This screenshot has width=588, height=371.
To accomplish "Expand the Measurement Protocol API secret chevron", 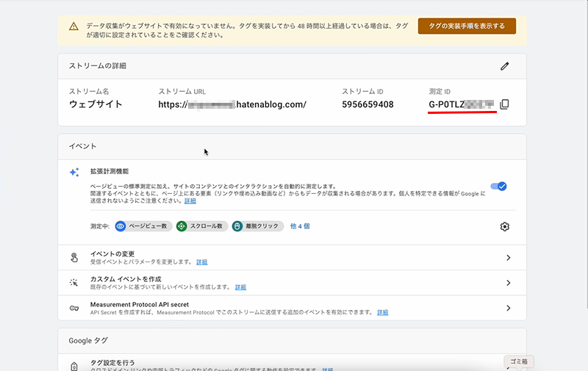I will click(508, 308).
